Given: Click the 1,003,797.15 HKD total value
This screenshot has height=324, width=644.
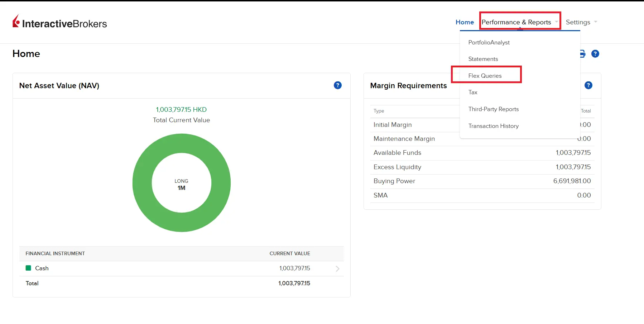Looking at the screenshot, I should (x=181, y=110).
